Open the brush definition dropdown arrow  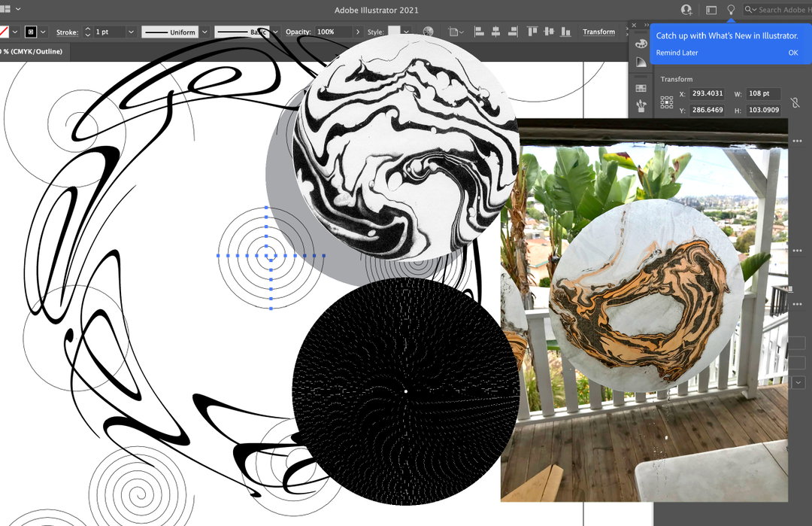[275, 32]
